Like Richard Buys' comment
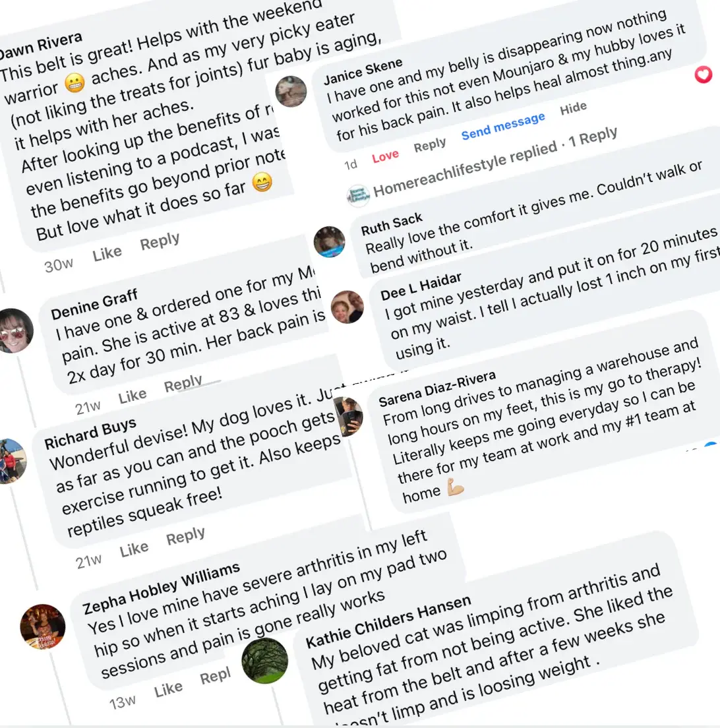720x728 pixels. (x=134, y=549)
